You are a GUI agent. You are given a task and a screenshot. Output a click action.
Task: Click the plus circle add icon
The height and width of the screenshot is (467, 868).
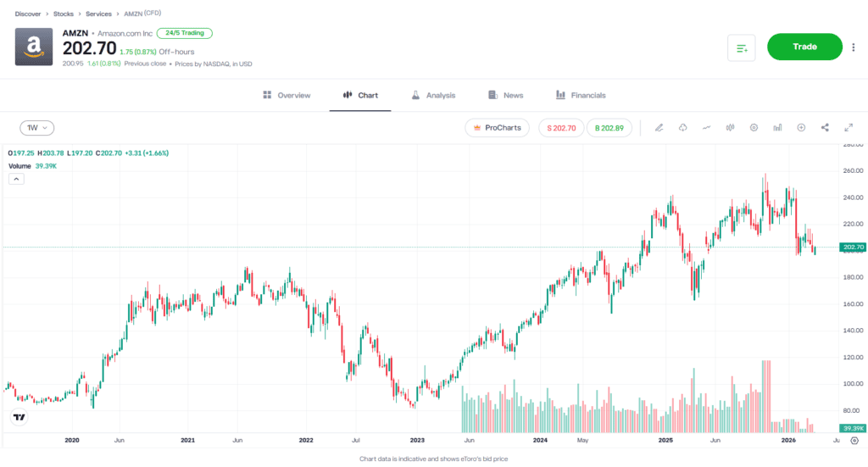(801, 128)
